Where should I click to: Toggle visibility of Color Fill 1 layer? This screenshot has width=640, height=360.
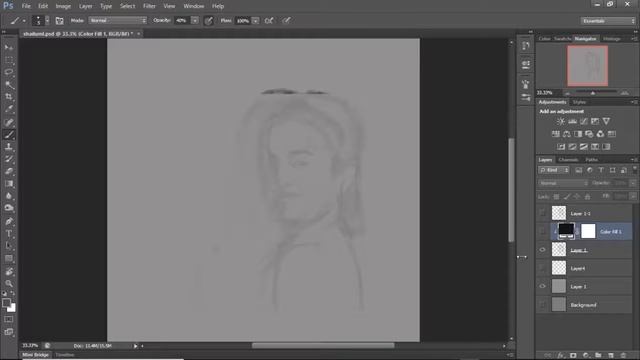[542, 231]
